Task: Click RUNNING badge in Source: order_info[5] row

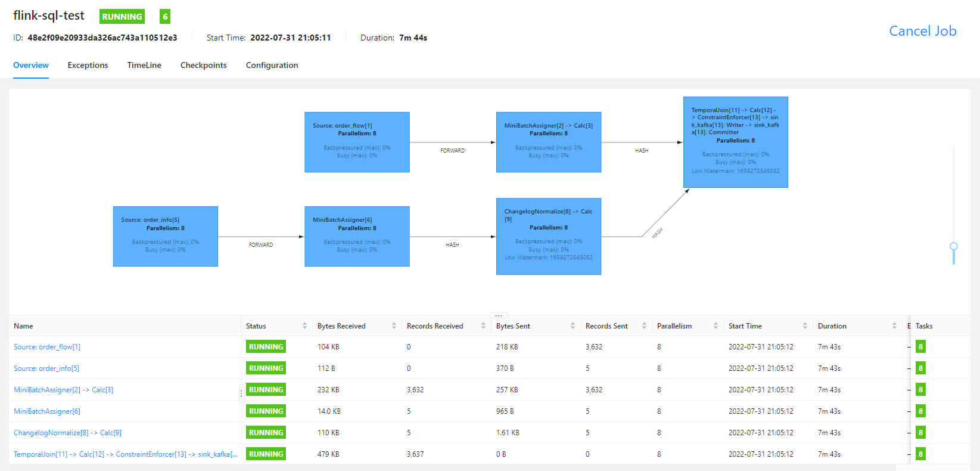Action: [x=266, y=368]
